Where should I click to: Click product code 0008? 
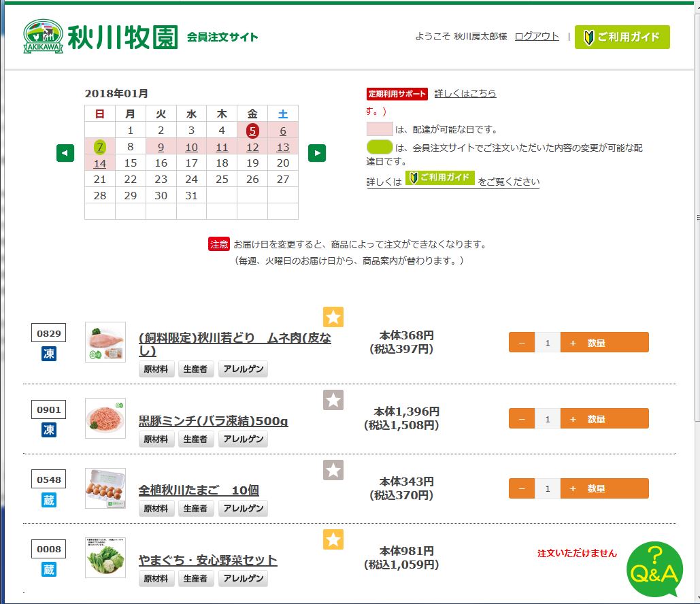tap(49, 549)
